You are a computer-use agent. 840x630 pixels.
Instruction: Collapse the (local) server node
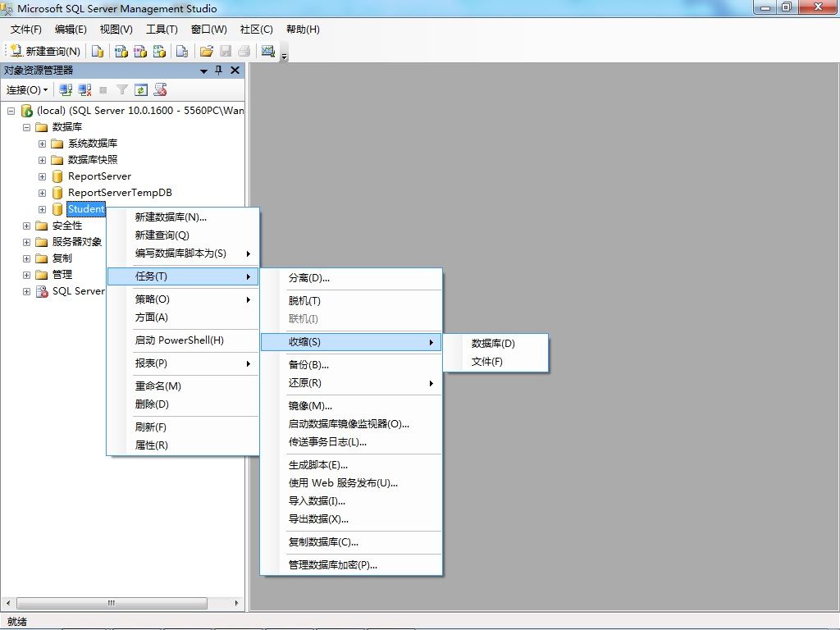[x=11, y=111]
